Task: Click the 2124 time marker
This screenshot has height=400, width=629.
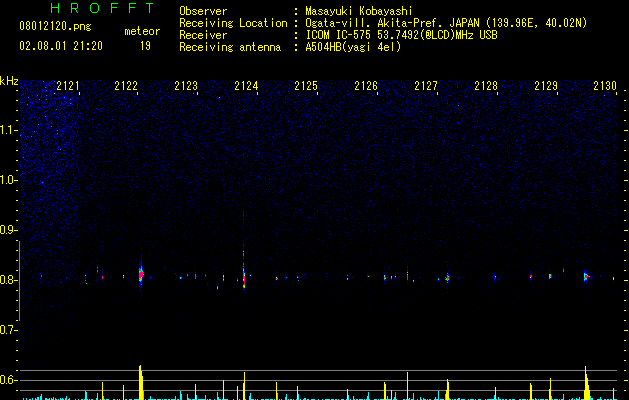Action: click(246, 86)
